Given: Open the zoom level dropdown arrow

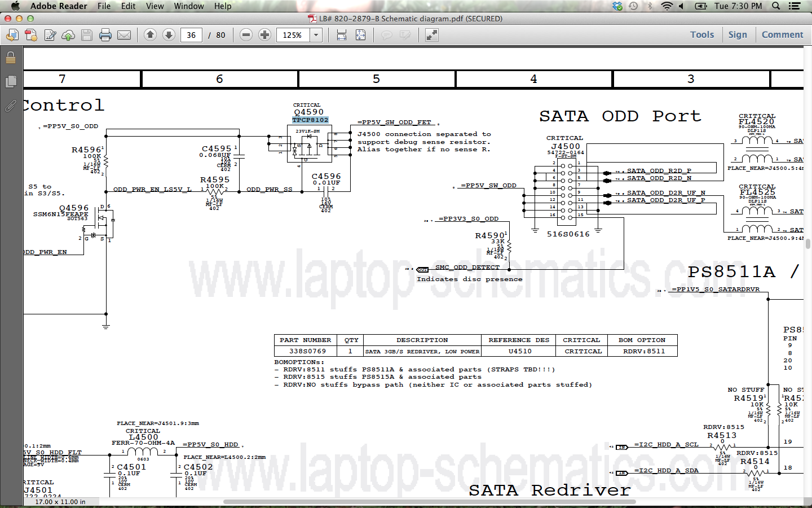Looking at the screenshot, I should [x=316, y=35].
